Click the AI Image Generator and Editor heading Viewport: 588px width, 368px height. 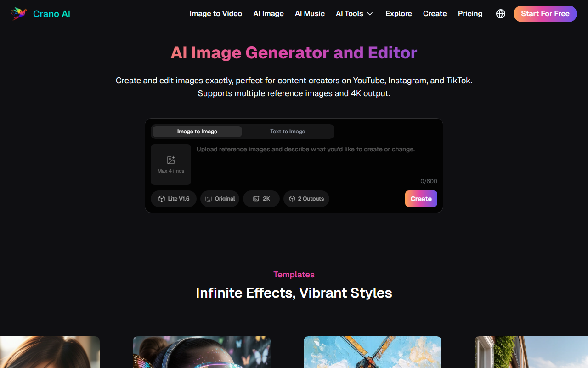pos(294,53)
